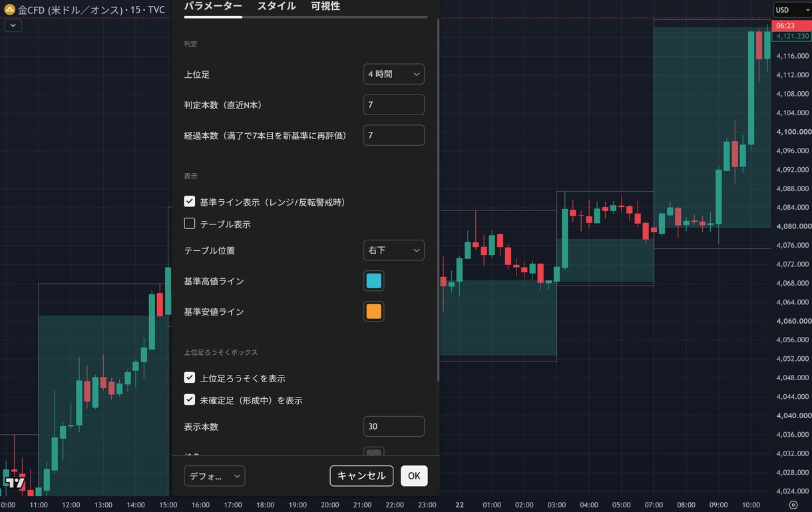Click the 4,060.000 price axis label

pyautogui.click(x=793, y=321)
